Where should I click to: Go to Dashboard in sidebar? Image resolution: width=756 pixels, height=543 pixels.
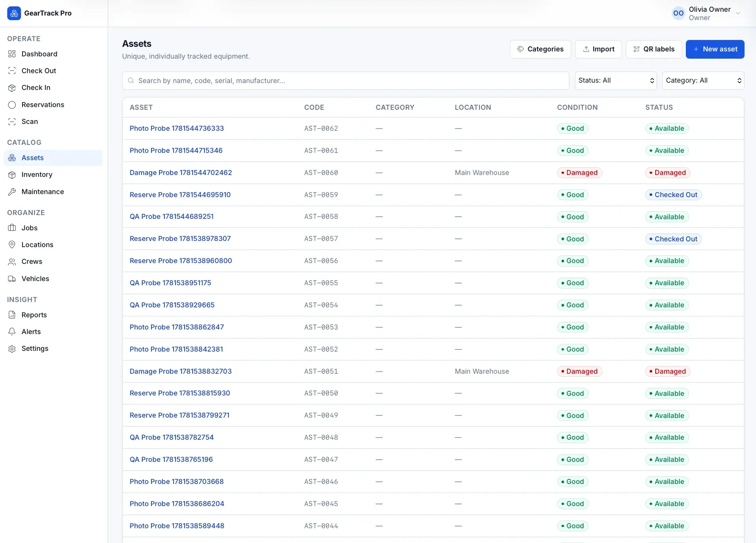(x=53, y=54)
